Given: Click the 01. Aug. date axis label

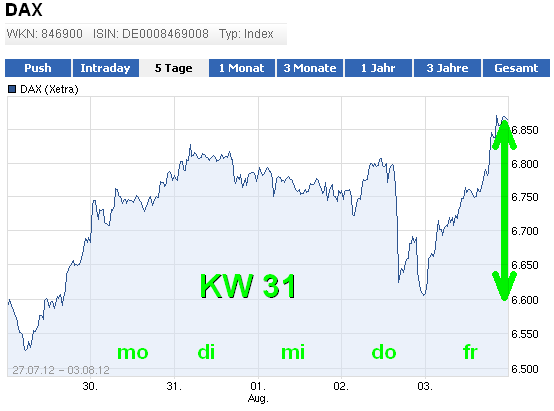Looking at the screenshot, I should coord(258,392).
